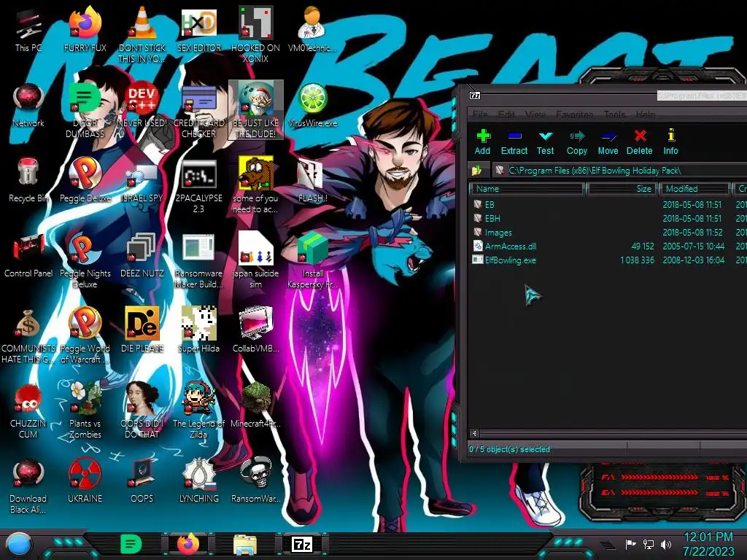Click the red Delete icon
747x560 pixels.
[x=639, y=142]
